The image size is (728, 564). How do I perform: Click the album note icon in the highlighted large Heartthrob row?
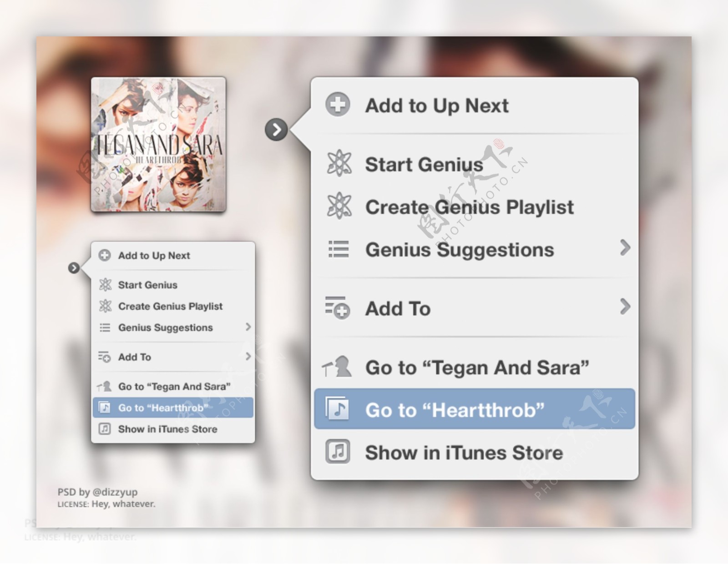point(337,408)
